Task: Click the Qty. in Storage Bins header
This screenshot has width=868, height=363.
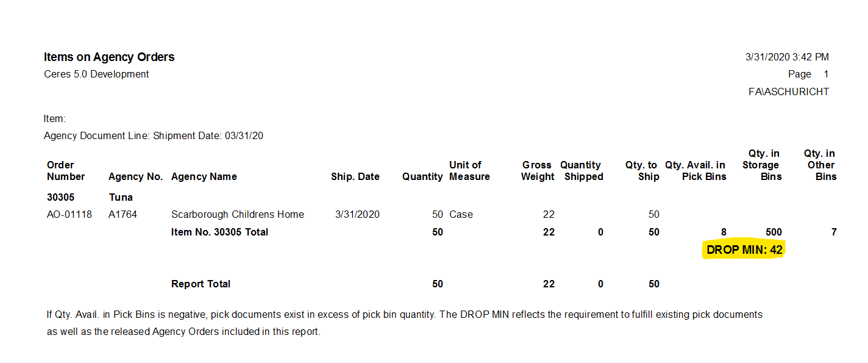Action: pyautogui.click(x=761, y=165)
